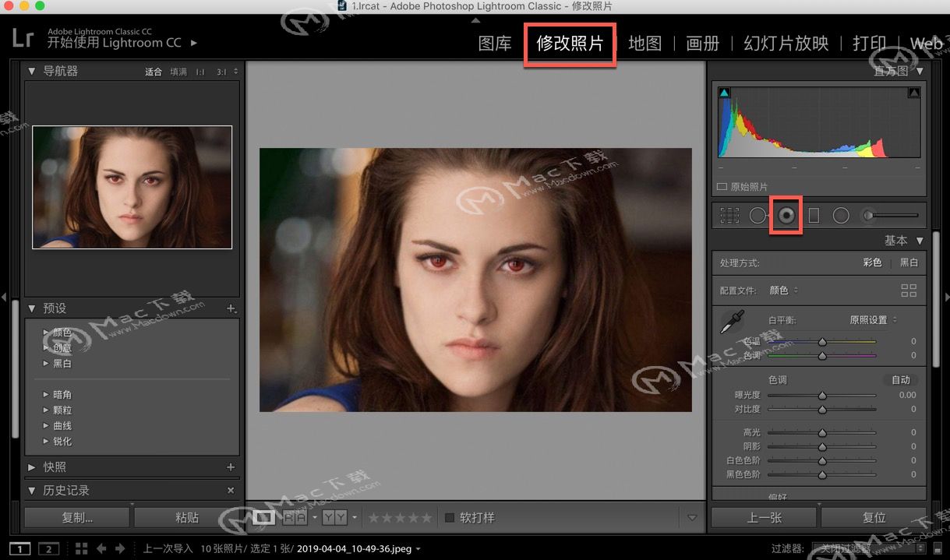
Task: Open the profile browser grid icon
Action: pos(909,291)
